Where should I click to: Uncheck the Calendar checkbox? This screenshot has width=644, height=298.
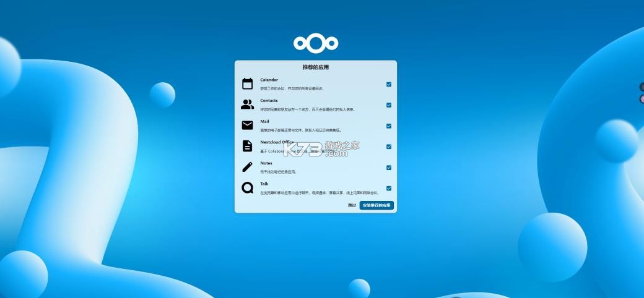click(388, 85)
